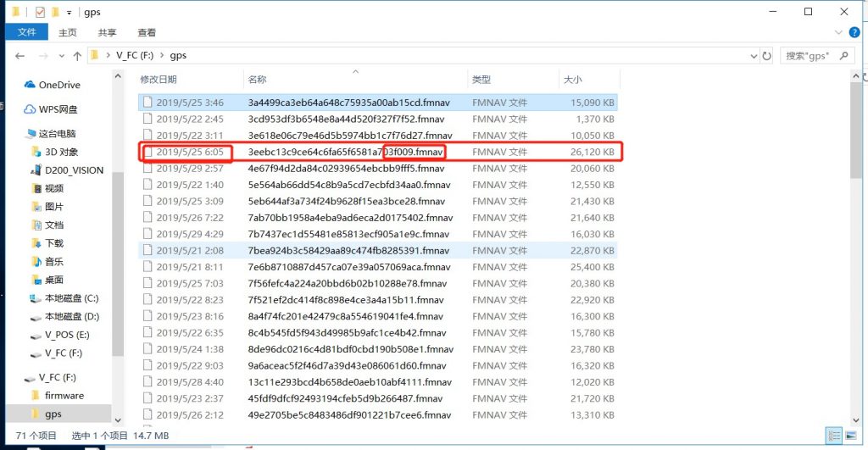This screenshot has height=450, width=868.
Task: Select file 8a4f74fc201e42479c8a554619041fe4.fmnav
Action: click(x=377, y=317)
